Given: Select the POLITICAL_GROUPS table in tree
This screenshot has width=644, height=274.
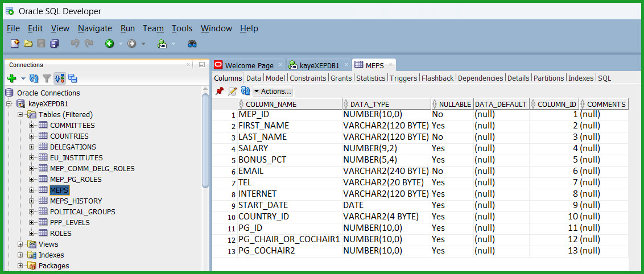Looking at the screenshot, I should coord(82,211).
